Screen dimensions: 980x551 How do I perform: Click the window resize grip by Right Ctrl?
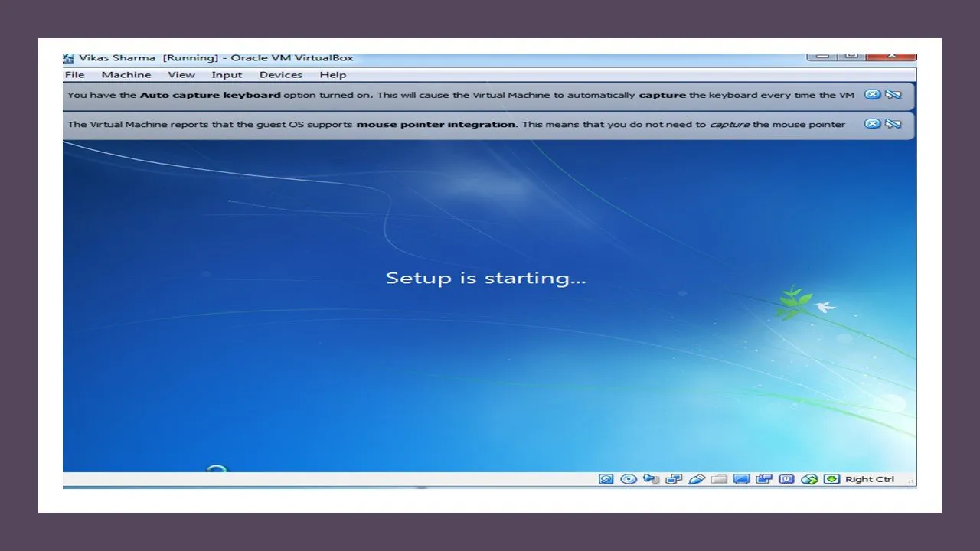(x=909, y=481)
